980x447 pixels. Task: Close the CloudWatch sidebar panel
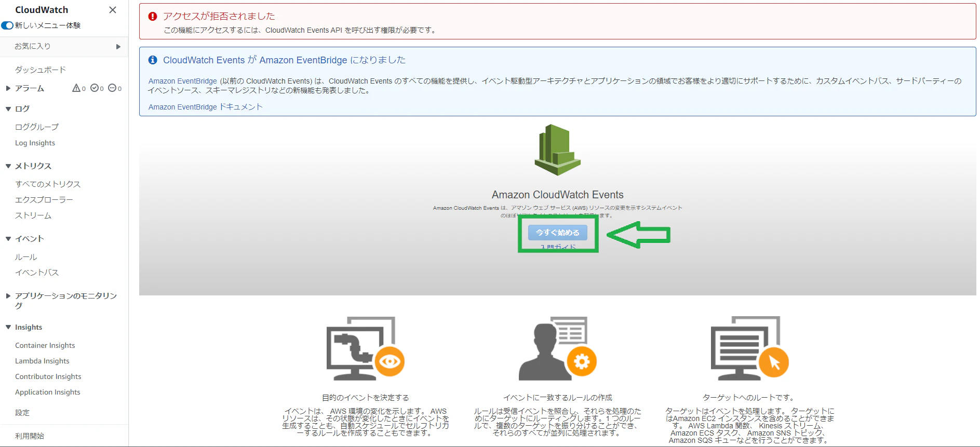point(113,10)
